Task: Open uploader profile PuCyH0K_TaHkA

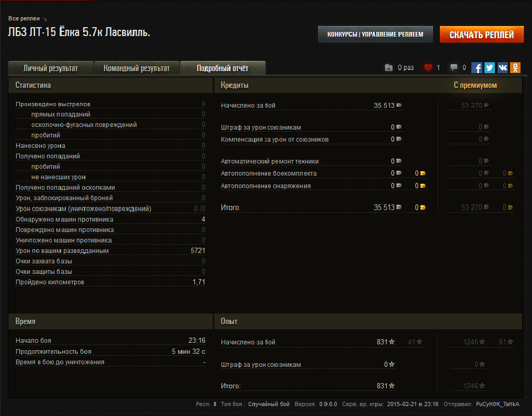Action: coord(497,405)
